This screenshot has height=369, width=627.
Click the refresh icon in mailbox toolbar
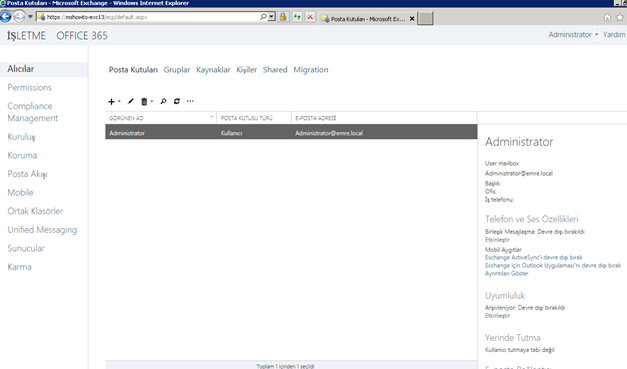click(177, 101)
